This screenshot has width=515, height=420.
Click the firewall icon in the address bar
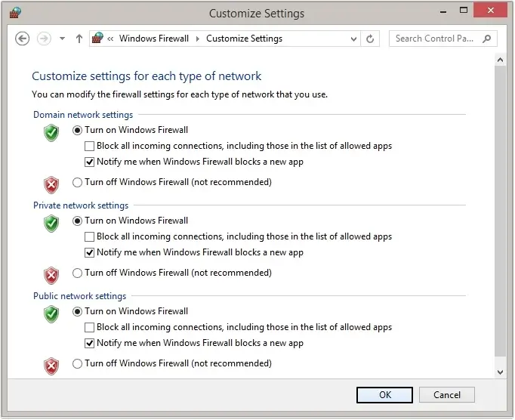click(x=97, y=38)
